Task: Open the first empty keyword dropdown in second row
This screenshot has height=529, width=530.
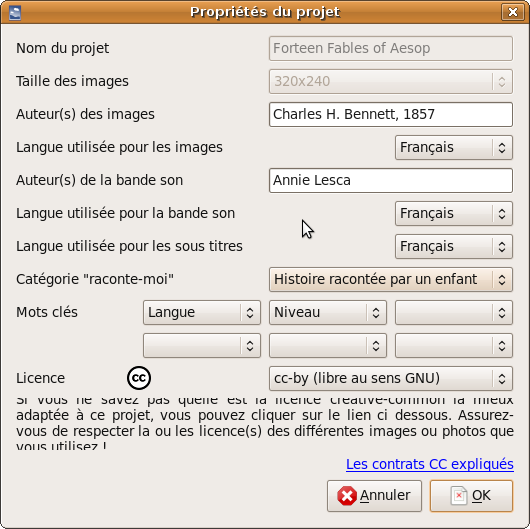Action: coord(202,345)
